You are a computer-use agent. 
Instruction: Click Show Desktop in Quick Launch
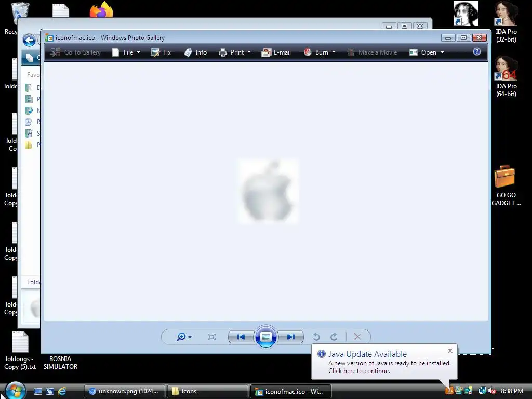[37, 391]
